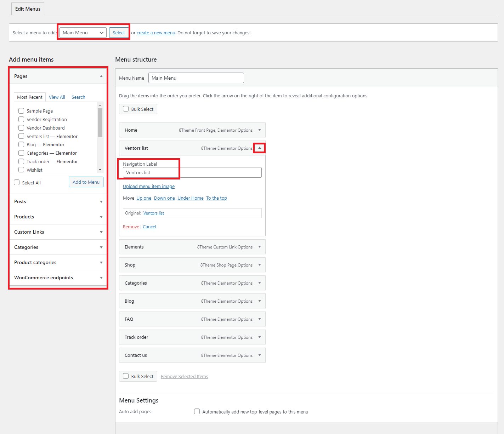Click the 'FAQ' menu item title

click(x=129, y=319)
